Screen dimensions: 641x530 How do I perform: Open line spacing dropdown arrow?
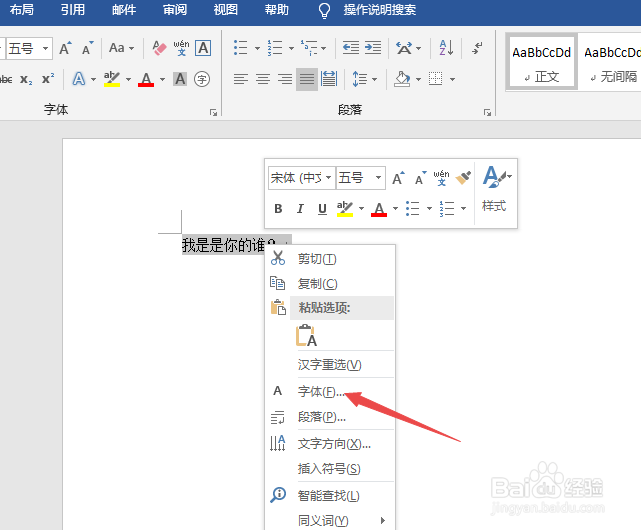point(374,79)
